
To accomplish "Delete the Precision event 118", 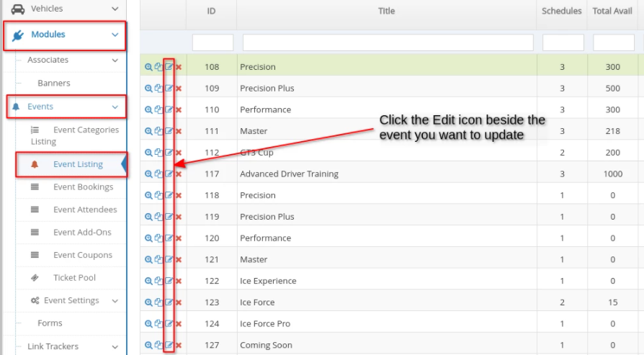I will [x=179, y=195].
